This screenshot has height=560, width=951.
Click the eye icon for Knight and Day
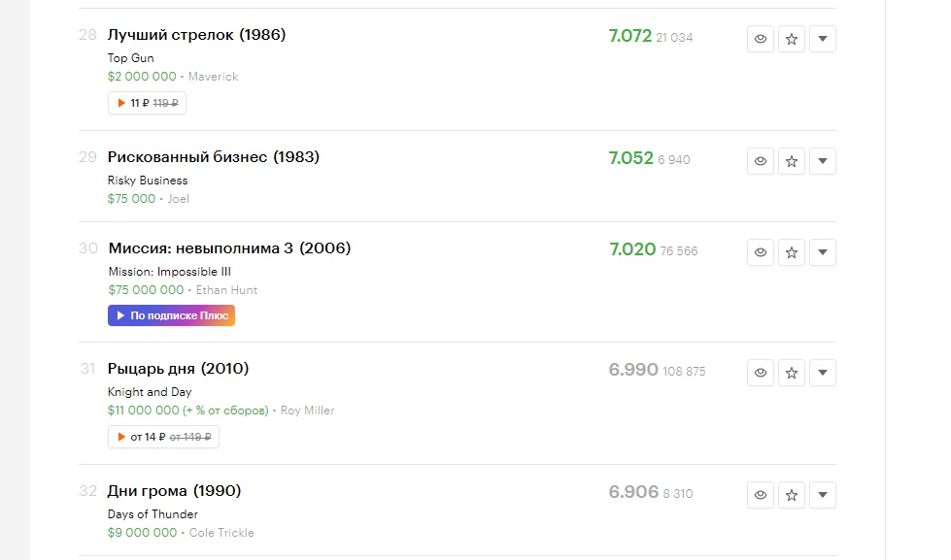[760, 373]
